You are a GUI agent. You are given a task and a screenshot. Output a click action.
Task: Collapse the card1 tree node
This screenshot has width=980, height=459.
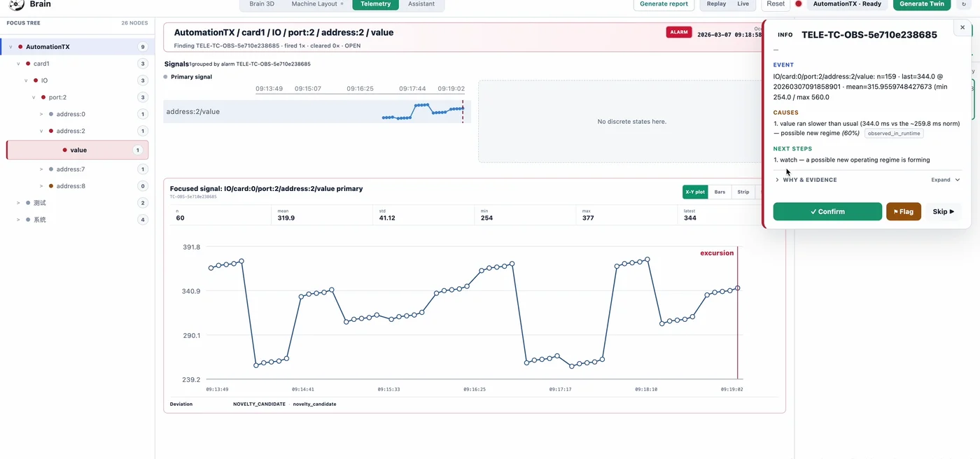tap(18, 64)
